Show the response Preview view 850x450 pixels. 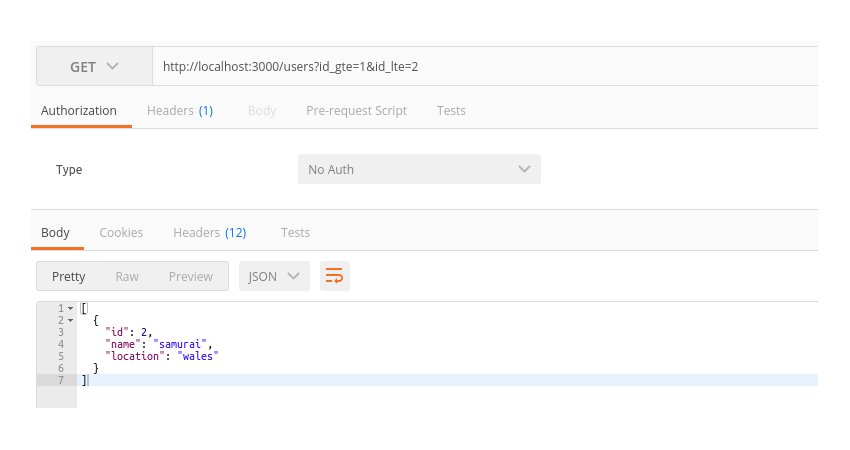click(x=190, y=276)
